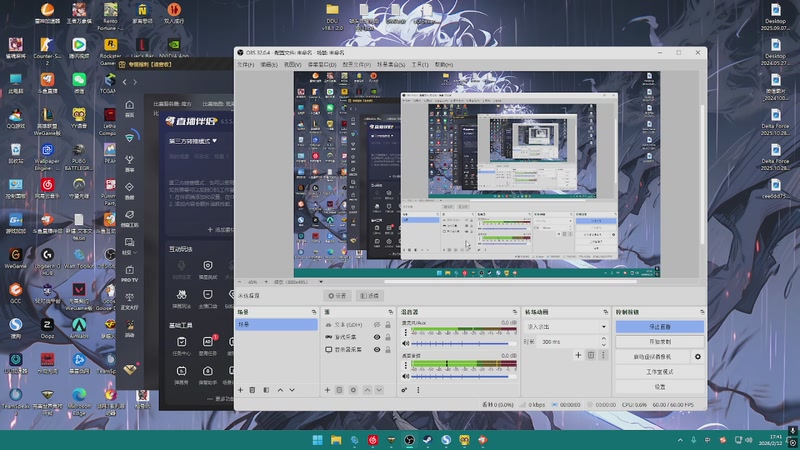Open the Tools menu in OBS

(x=420, y=65)
